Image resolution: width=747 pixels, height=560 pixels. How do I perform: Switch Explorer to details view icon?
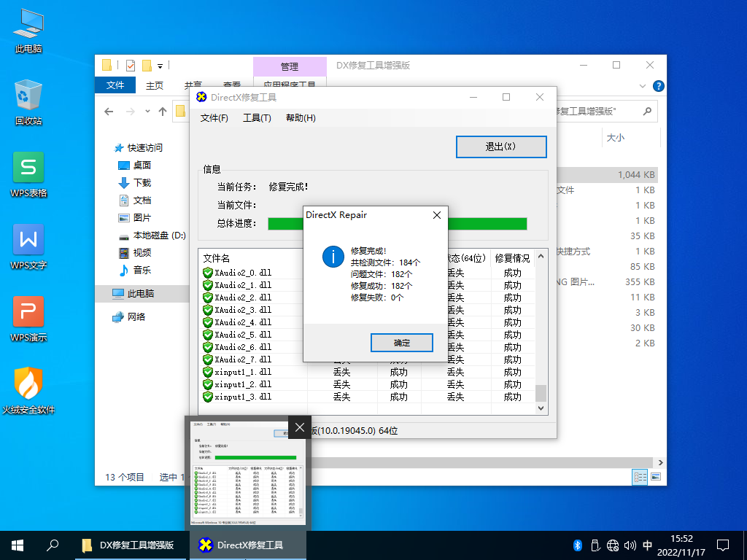coord(640,477)
